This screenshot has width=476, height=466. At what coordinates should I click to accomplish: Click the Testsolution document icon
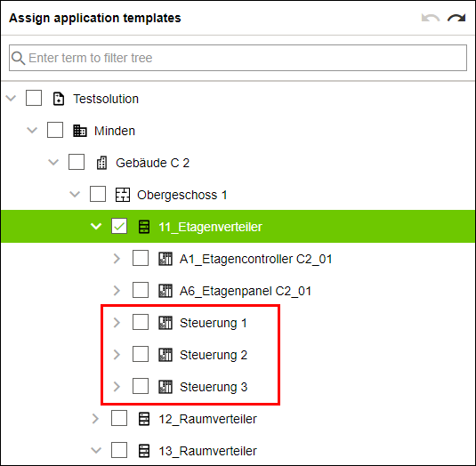coord(59,99)
